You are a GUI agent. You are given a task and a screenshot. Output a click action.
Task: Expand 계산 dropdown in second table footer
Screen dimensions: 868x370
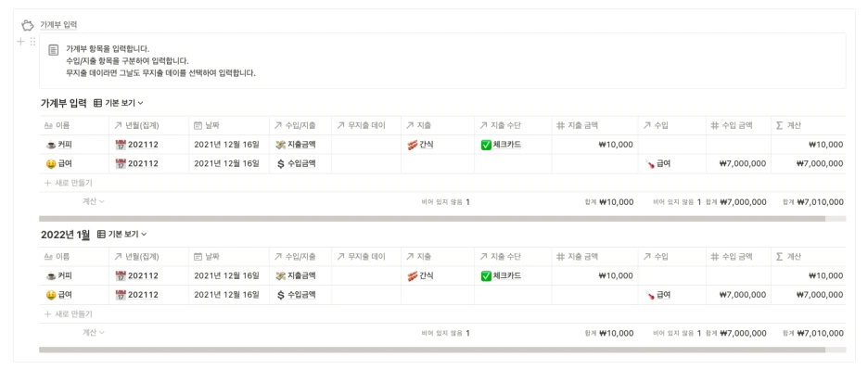click(x=94, y=333)
